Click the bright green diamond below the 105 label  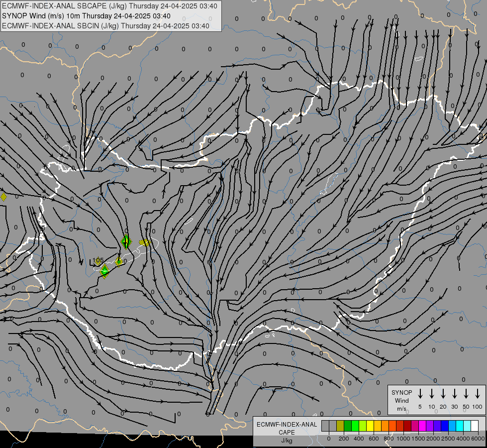click(x=104, y=271)
